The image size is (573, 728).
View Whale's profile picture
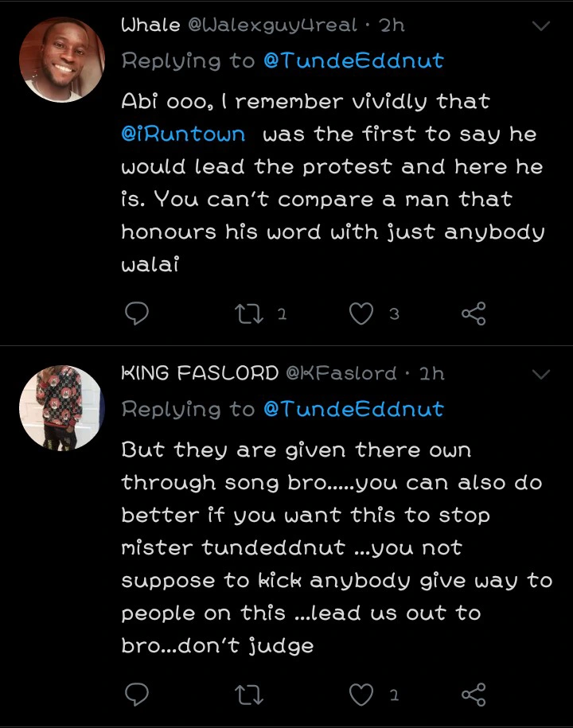(x=62, y=60)
